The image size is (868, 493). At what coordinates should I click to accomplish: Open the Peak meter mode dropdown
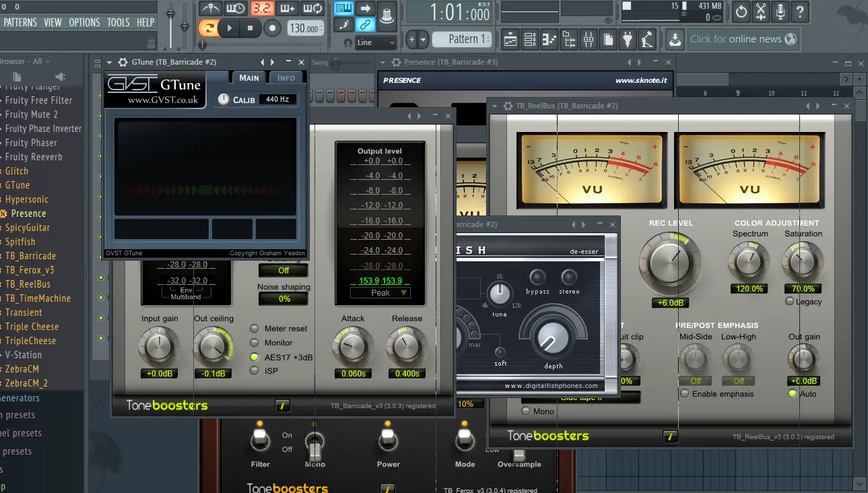pos(380,292)
